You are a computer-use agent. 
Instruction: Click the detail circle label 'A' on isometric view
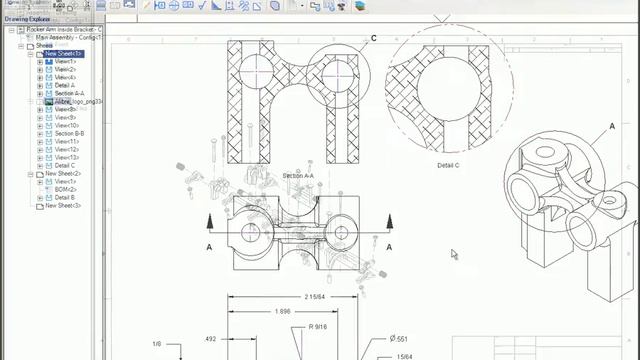[612, 126]
